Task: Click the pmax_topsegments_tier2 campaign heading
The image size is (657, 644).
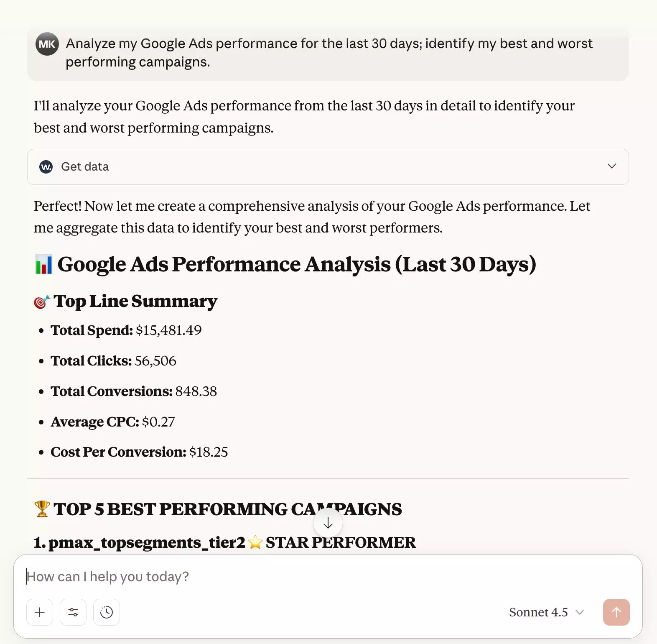Action: click(146, 542)
